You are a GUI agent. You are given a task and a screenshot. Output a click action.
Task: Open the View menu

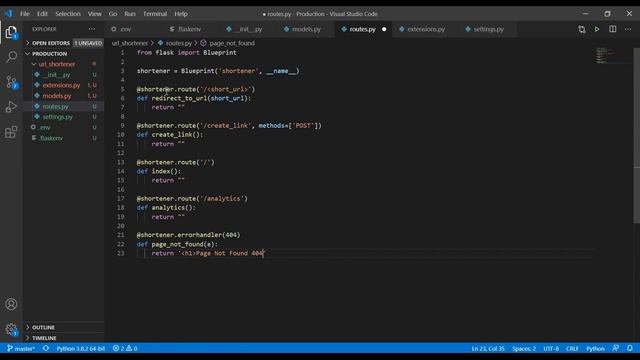pos(94,13)
